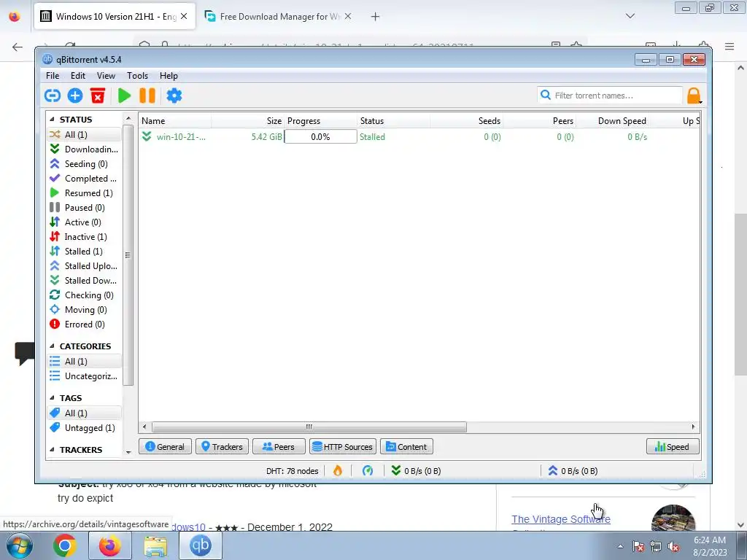The height and width of the screenshot is (560, 747).
Task: Click the upload speed indicator in status bar
Action: pos(573,471)
